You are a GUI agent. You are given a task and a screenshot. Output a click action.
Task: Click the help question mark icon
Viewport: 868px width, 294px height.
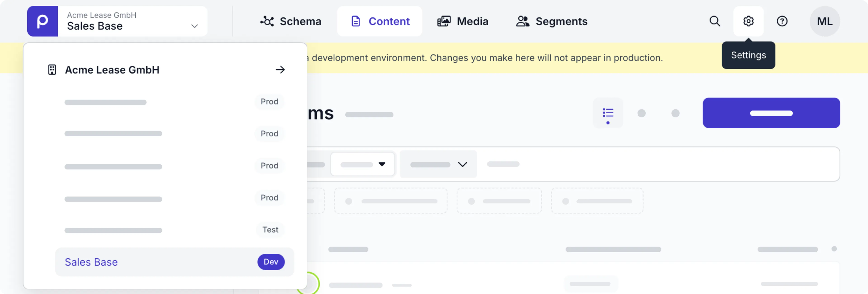[782, 21]
